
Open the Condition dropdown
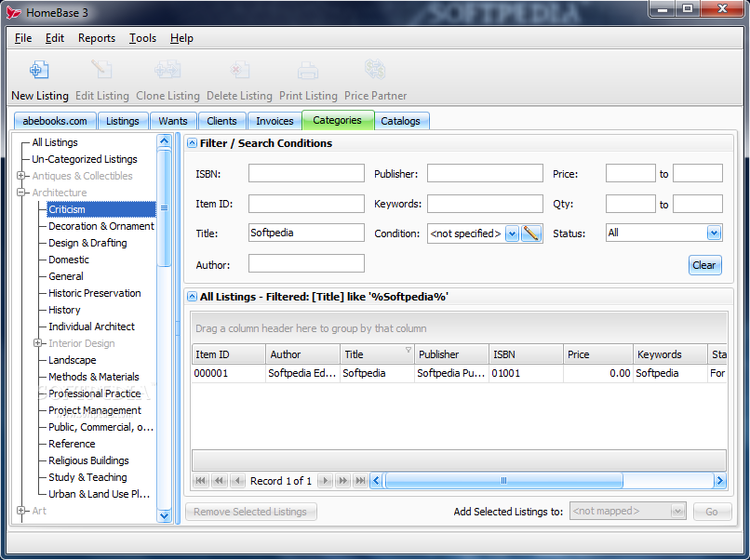(x=512, y=233)
